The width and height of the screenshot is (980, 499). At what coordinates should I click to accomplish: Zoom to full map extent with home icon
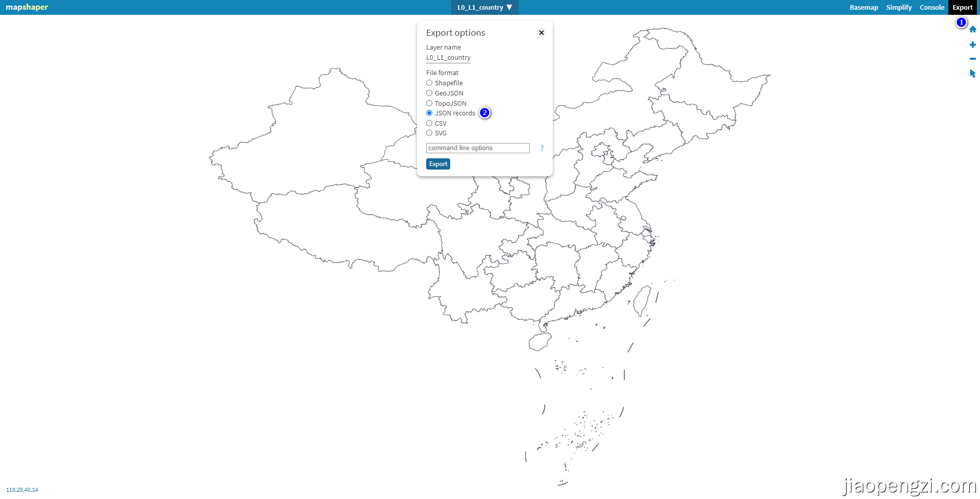972,29
